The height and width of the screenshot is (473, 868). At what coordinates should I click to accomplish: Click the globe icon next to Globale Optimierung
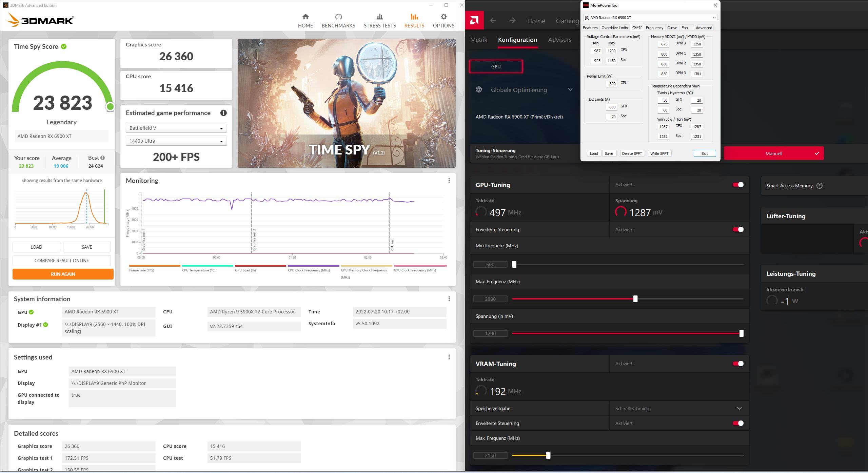(x=479, y=90)
